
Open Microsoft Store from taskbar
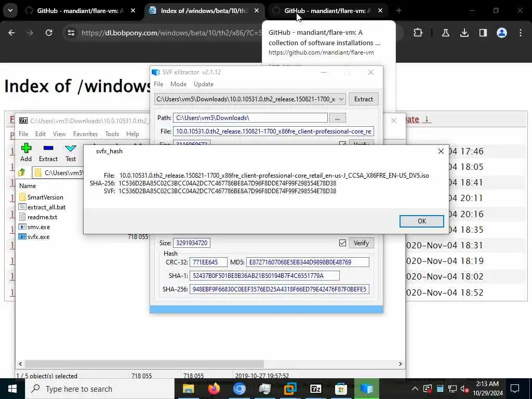point(341,389)
